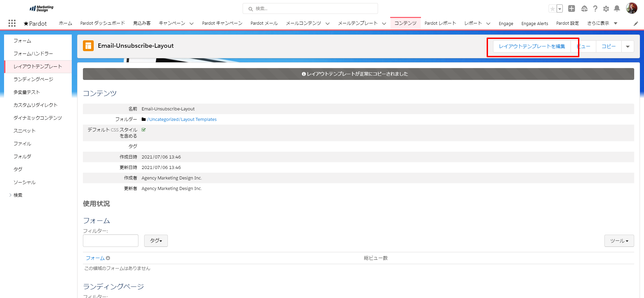The width and height of the screenshot is (644, 298).
Task: Open the help question mark icon
Action: click(595, 9)
